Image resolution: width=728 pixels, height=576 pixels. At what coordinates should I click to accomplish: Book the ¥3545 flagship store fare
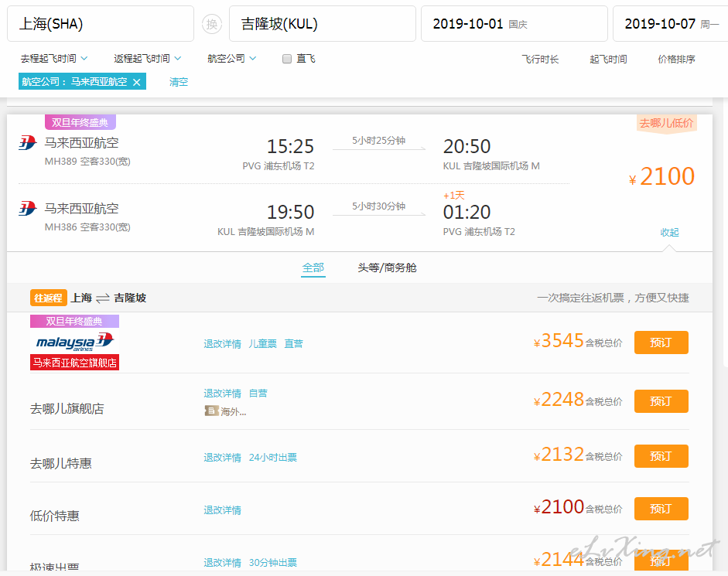point(661,343)
